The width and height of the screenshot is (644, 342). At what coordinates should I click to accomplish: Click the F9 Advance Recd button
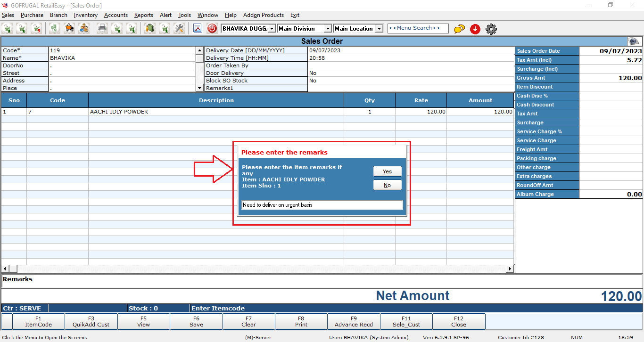354,321
